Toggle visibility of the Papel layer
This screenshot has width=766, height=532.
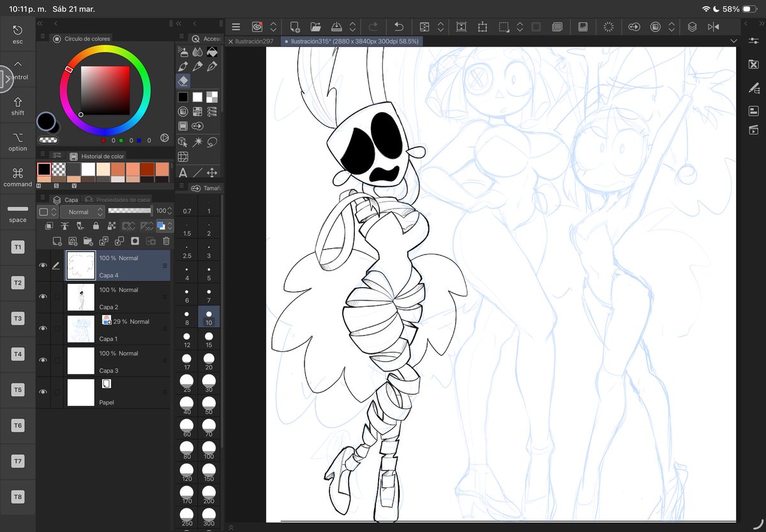[x=43, y=392]
